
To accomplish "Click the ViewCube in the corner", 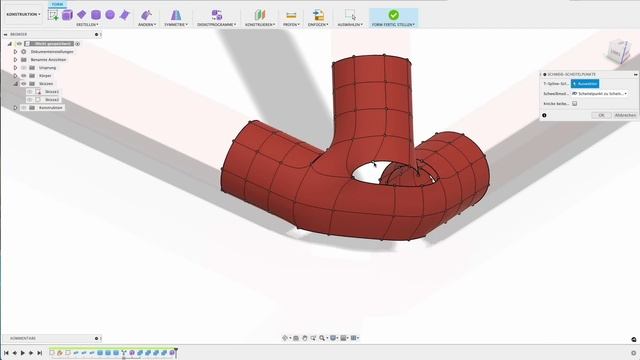I will coord(618,52).
